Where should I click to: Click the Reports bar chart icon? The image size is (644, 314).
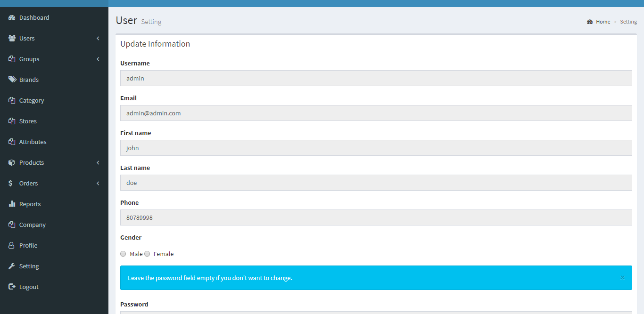12,204
